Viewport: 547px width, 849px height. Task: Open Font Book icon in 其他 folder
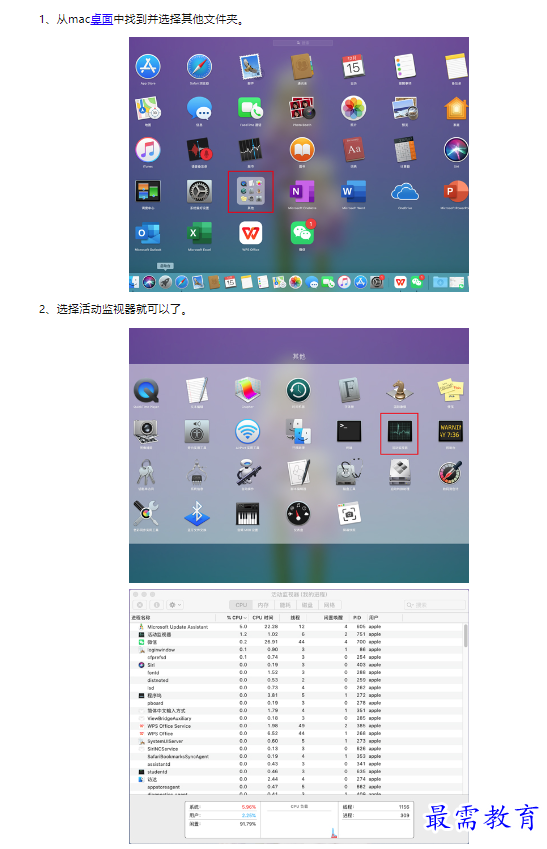pos(349,390)
